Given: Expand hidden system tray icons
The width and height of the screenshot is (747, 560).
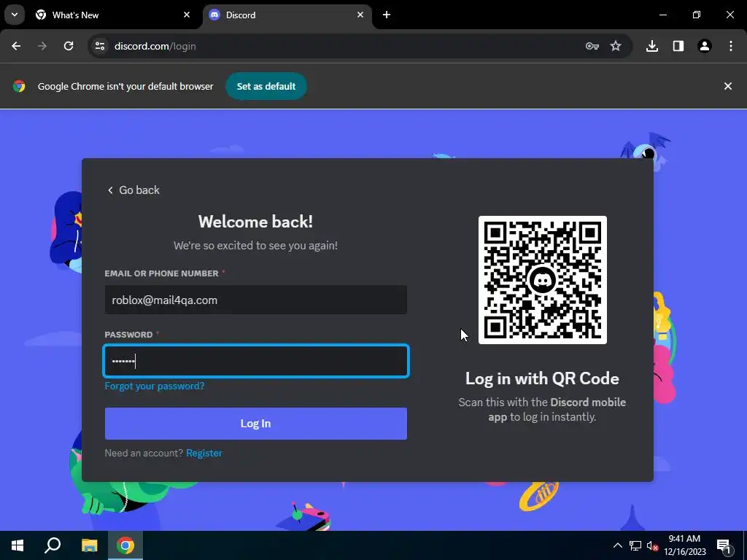Looking at the screenshot, I should (x=617, y=545).
